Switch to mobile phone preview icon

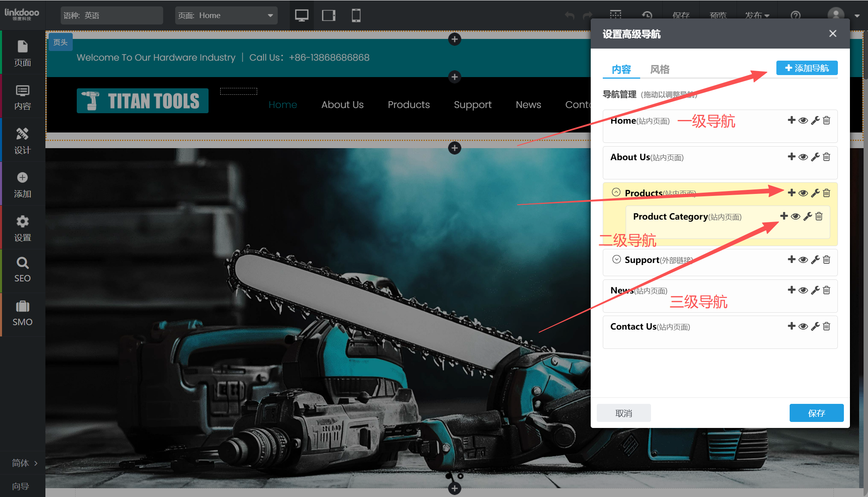pos(356,16)
